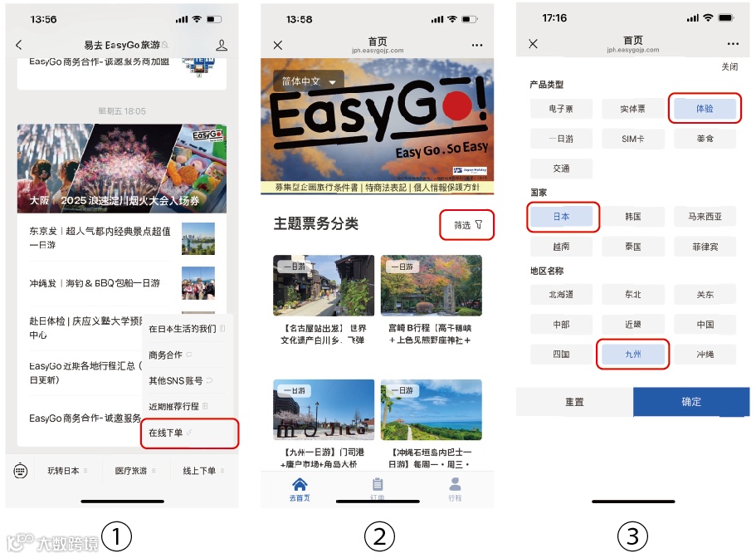This screenshot has width=756, height=558.
Task: Open the more options dots on 13:58 page
Action: pyautogui.click(x=477, y=46)
